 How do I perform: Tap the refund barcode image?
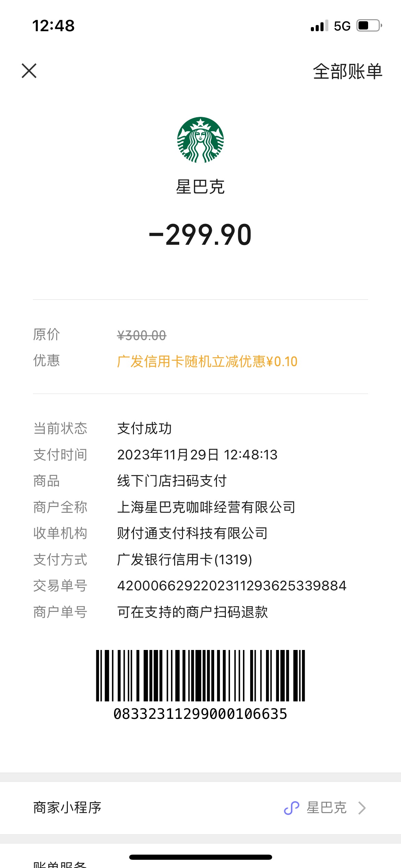click(x=200, y=675)
